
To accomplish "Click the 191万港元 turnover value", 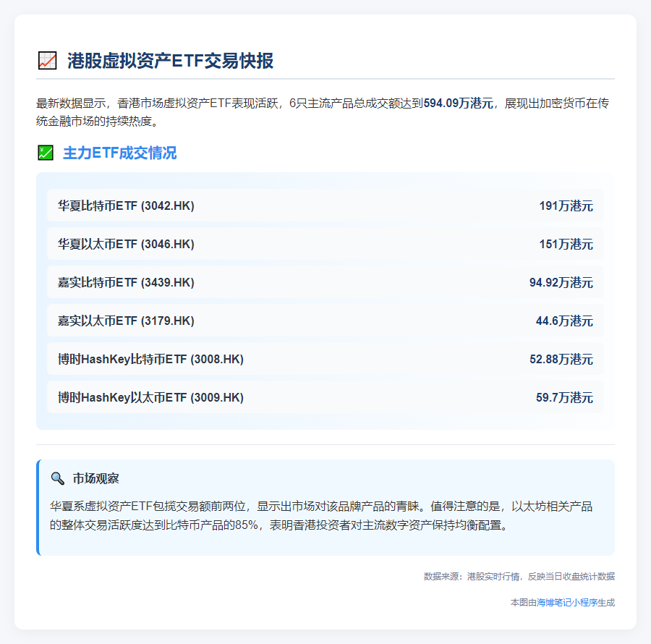I will click(x=566, y=206).
